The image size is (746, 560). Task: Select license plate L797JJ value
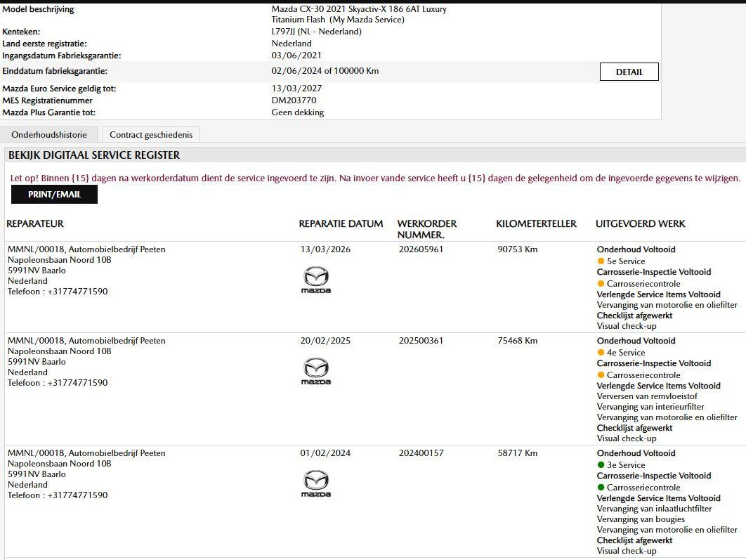pyautogui.click(x=316, y=32)
